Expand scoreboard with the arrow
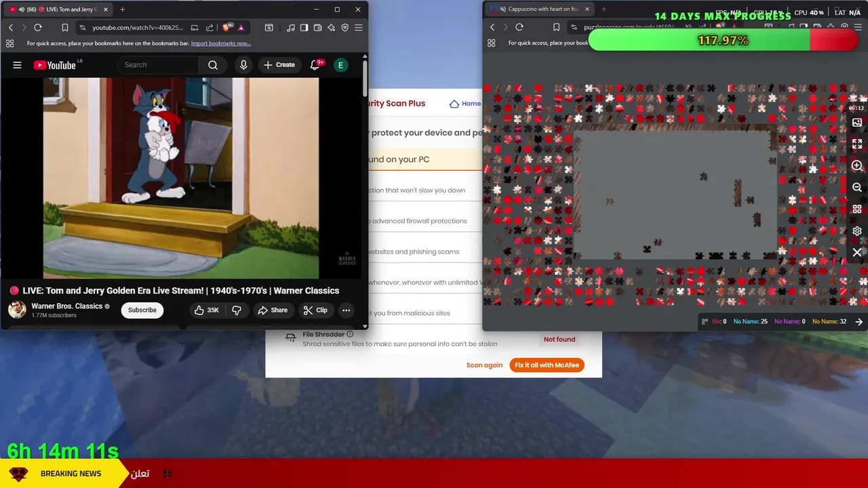 (x=859, y=322)
